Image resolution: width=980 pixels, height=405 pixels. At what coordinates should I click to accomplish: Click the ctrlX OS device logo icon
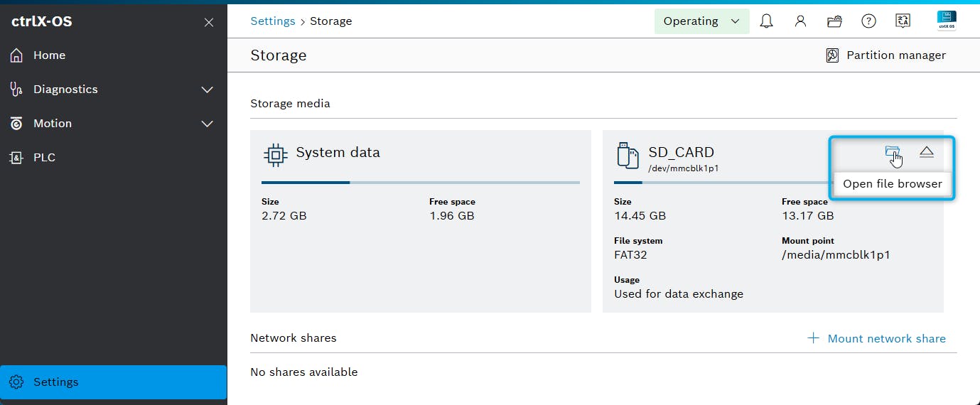pos(946,21)
